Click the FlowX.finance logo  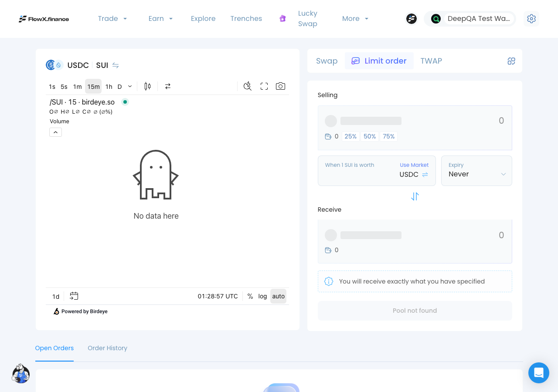point(44,19)
